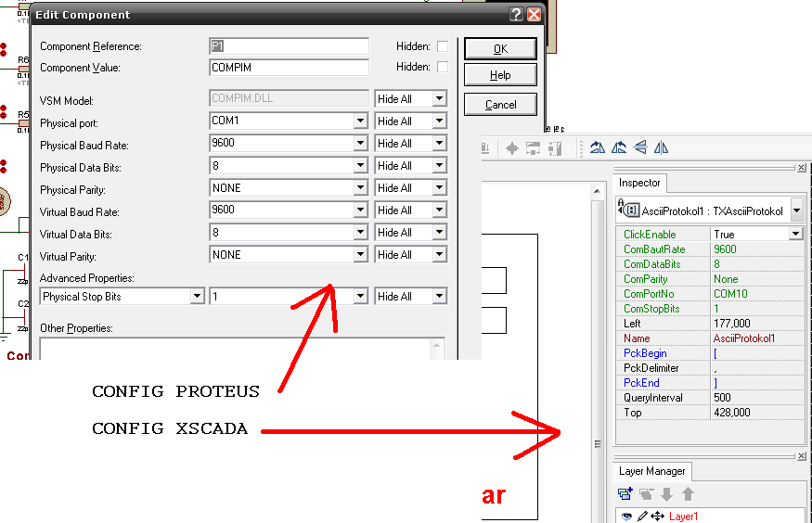The width and height of the screenshot is (812, 523).
Task: Open the Virtual Data Bits dropdown
Action: [x=361, y=232]
